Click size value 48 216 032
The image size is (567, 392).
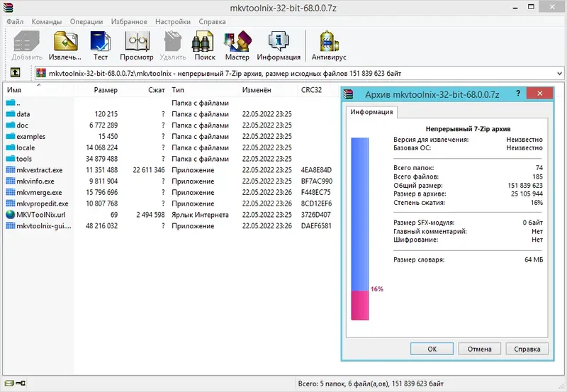point(101,226)
